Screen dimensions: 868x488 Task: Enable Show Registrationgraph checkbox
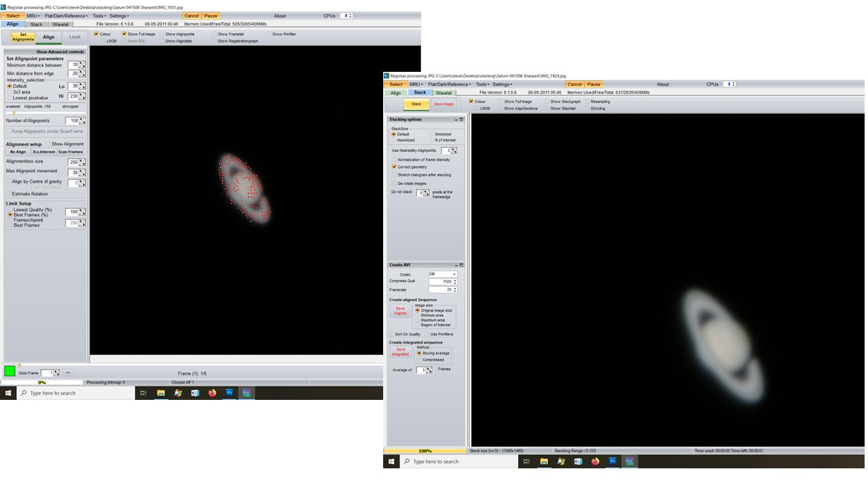214,41
